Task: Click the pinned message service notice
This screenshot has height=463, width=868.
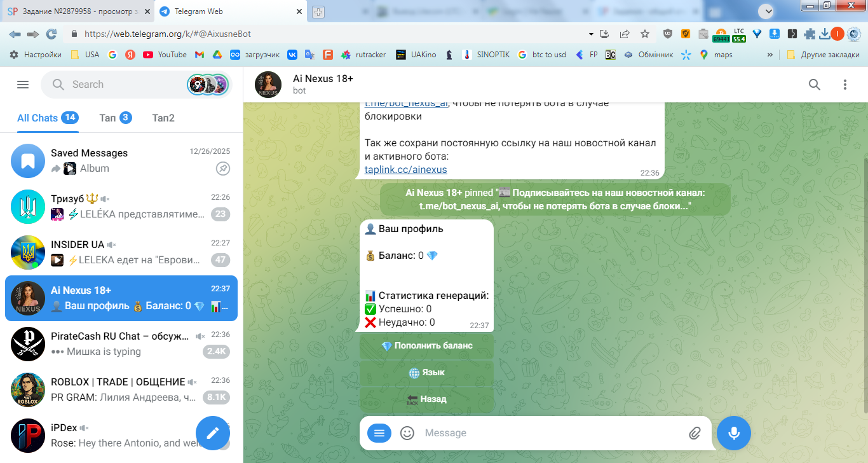Action: [556, 200]
